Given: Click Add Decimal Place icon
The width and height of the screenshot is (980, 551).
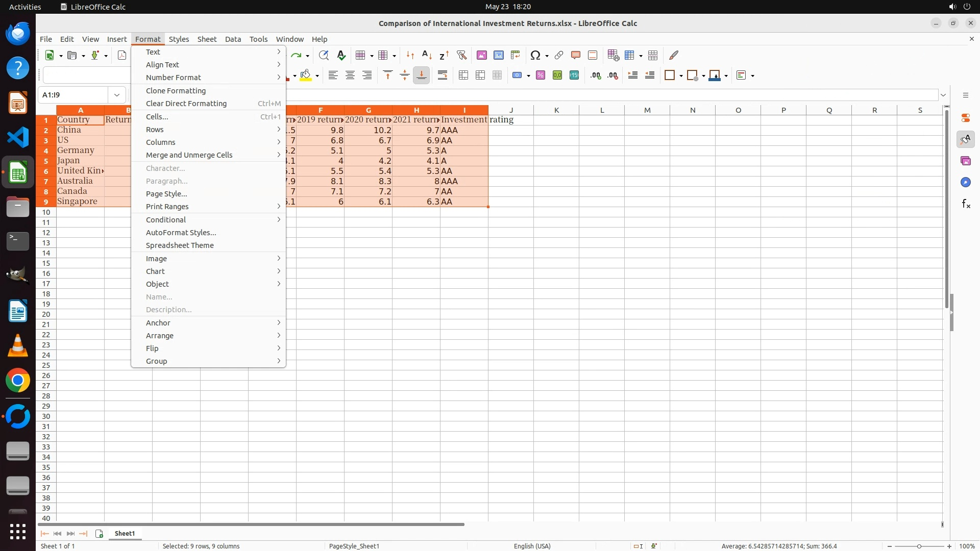Looking at the screenshot, I should pyautogui.click(x=596, y=76).
